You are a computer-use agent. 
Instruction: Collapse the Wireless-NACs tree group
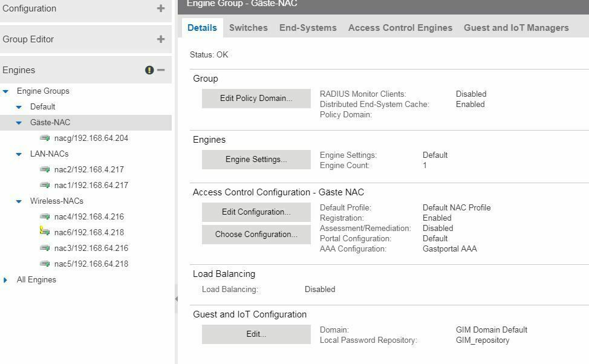coord(19,201)
